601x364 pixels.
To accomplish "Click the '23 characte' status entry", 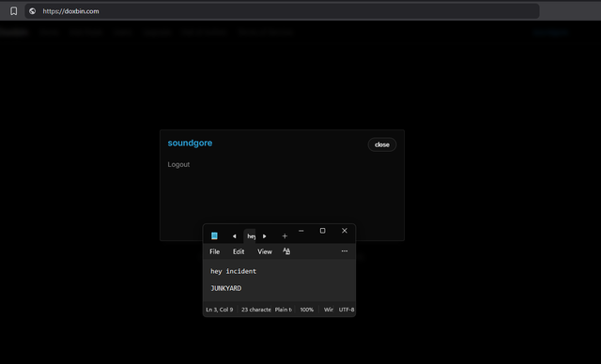I will point(256,310).
